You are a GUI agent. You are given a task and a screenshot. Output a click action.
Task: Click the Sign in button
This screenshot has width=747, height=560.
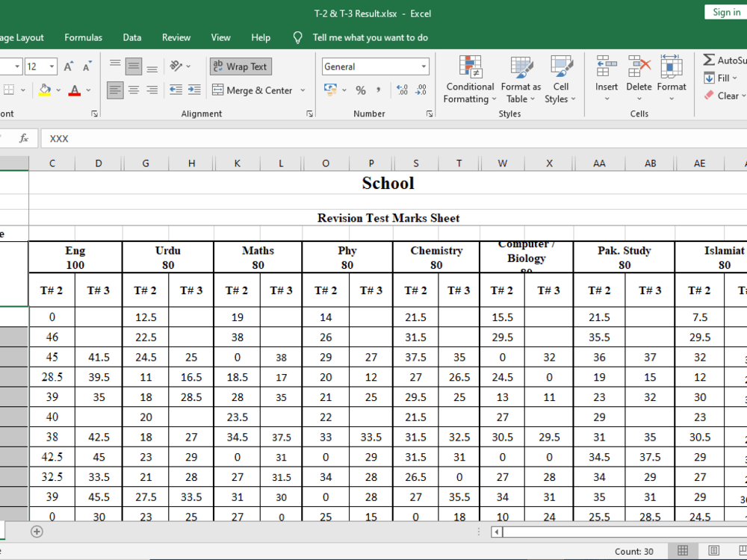(x=726, y=13)
